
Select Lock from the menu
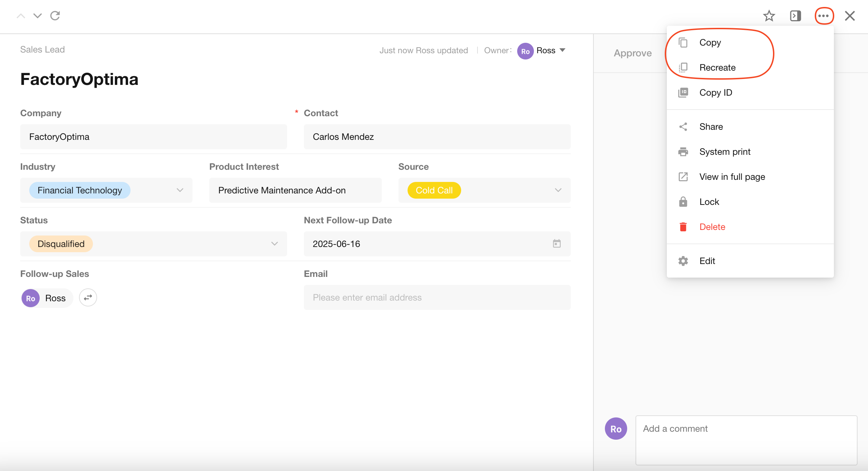[x=709, y=202]
